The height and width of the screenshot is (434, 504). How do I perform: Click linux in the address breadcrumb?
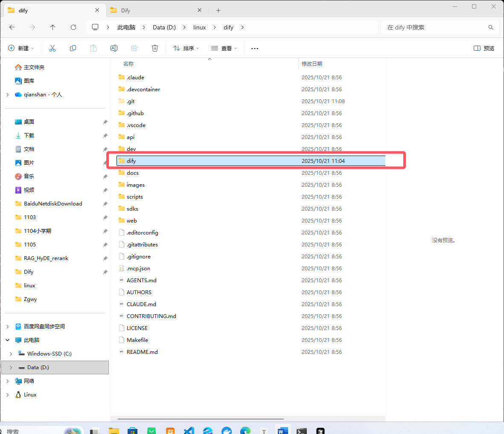199,27
